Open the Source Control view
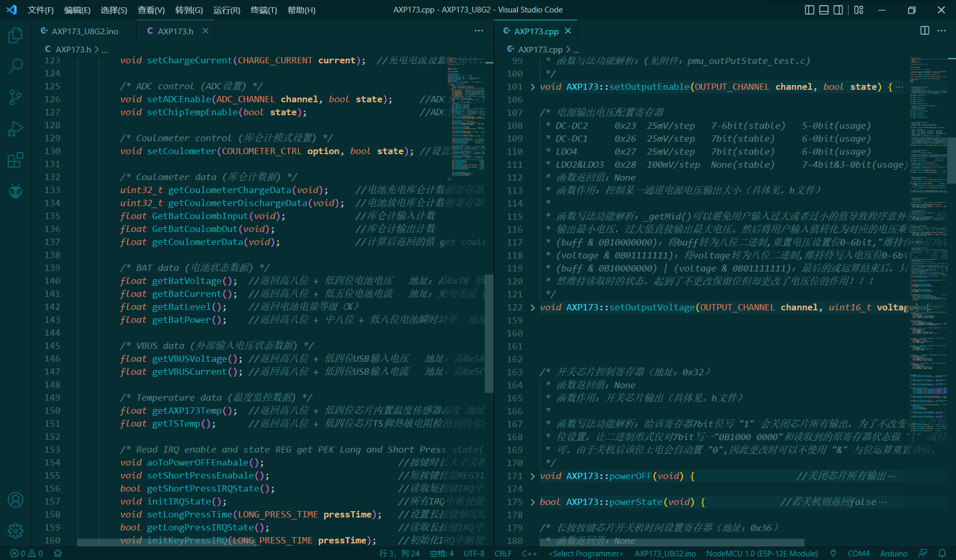This screenshot has width=956, height=560. click(16, 98)
